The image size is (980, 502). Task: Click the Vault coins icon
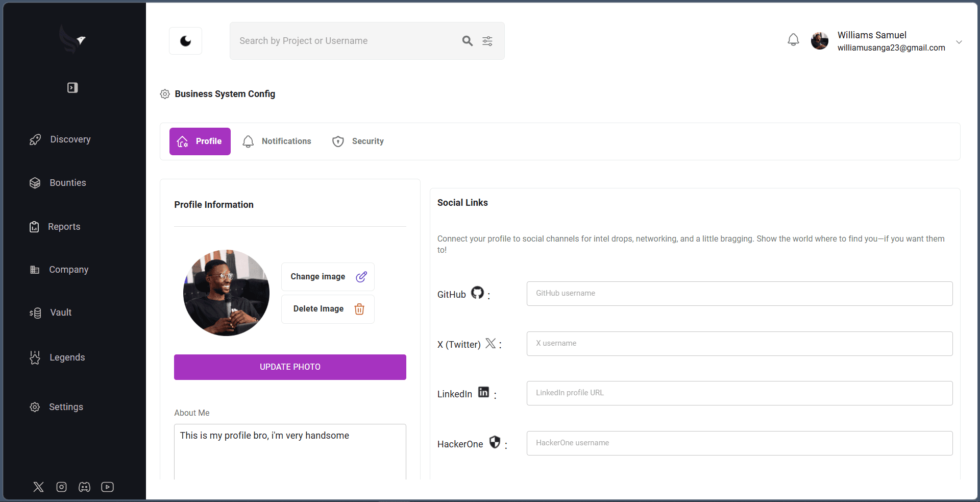point(35,313)
